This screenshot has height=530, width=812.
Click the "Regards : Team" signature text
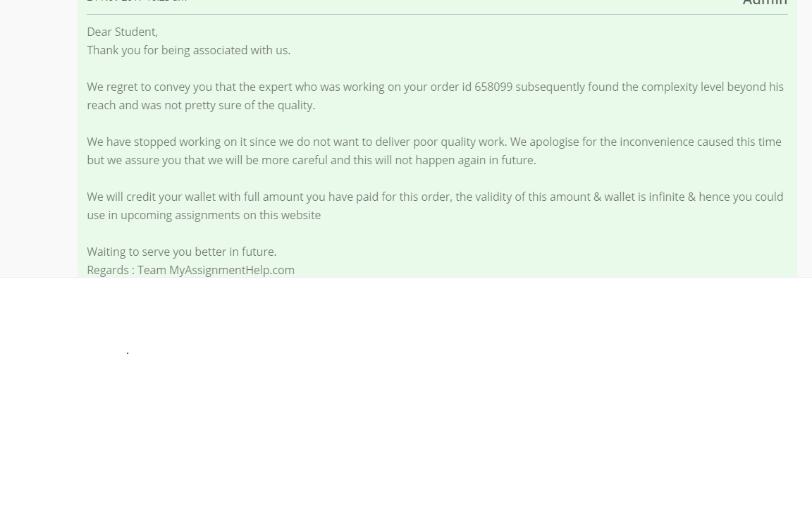click(126, 270)
